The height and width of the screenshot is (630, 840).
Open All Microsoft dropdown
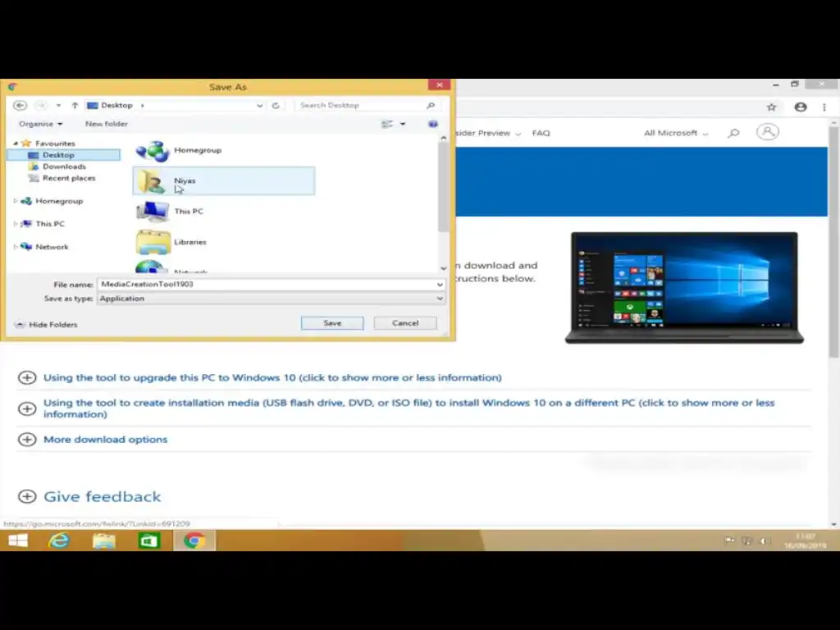pos(676,133)
